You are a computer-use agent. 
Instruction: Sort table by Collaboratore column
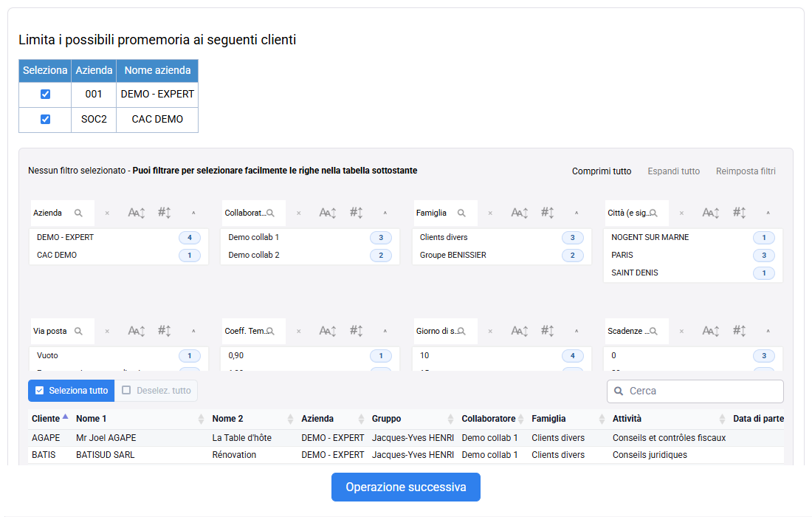tap(492, 419)
